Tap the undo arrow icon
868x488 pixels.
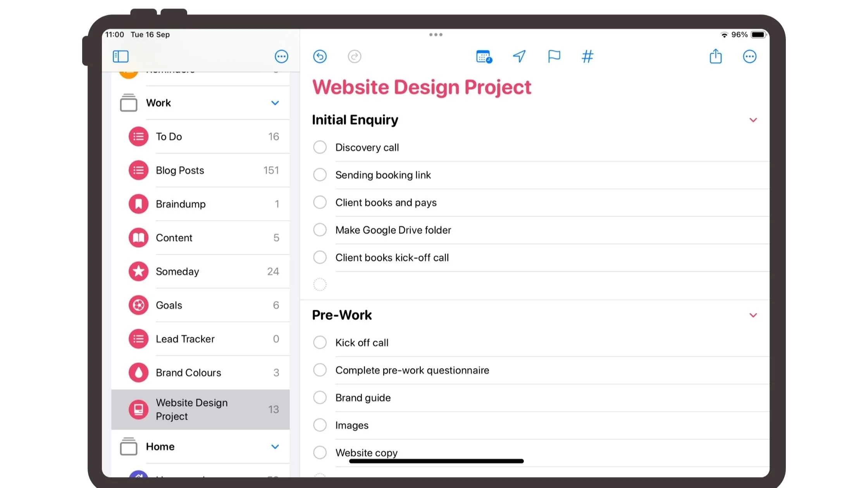[320, 57]
